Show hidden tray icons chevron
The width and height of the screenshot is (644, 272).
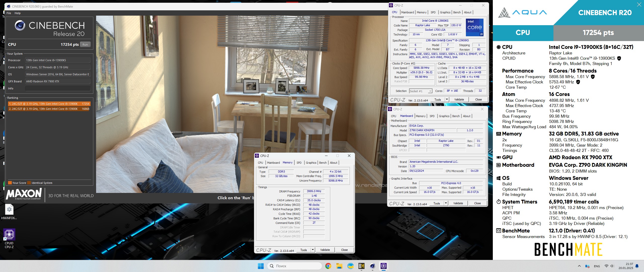(579, 266)
